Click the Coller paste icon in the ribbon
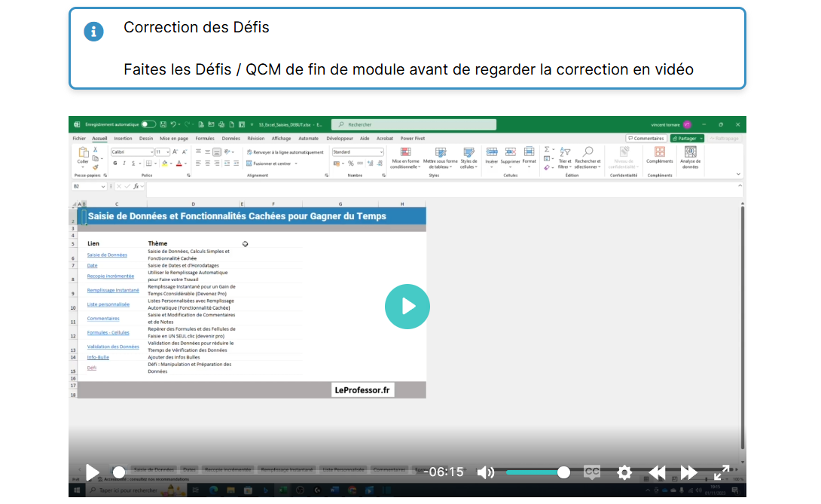Image resolution: width=821 pixels, height=504 pixels. [x=83, y=154]
